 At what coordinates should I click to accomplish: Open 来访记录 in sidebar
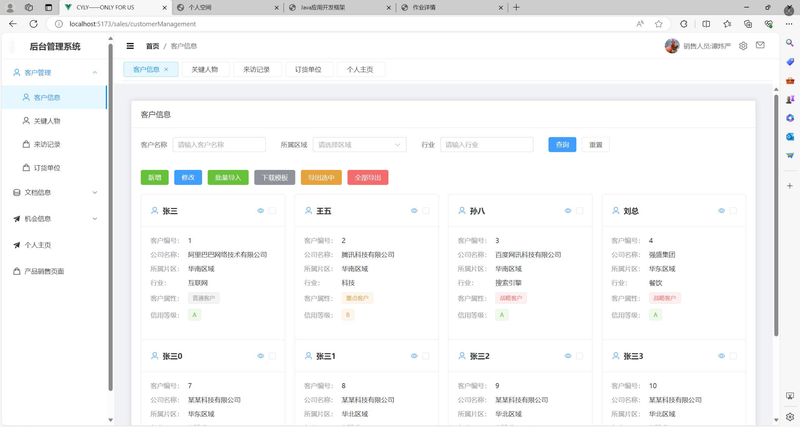tap(55, 144)
